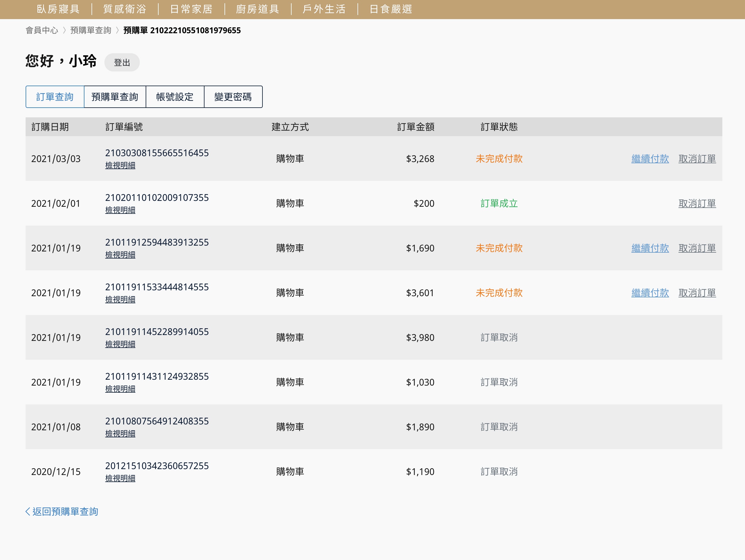
Task: Continue payment for the $3,268 order
Action: pyautogui.click(x=650, y=159)
